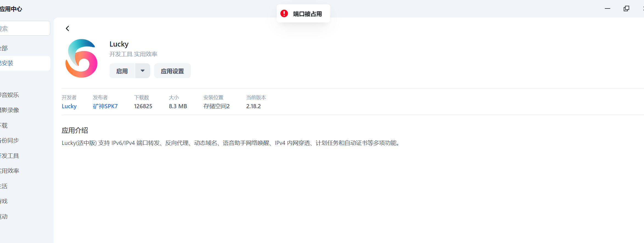644x243 pixels.
Task: Open the 开发工具 category in sidebar
Action: (10, 156)
